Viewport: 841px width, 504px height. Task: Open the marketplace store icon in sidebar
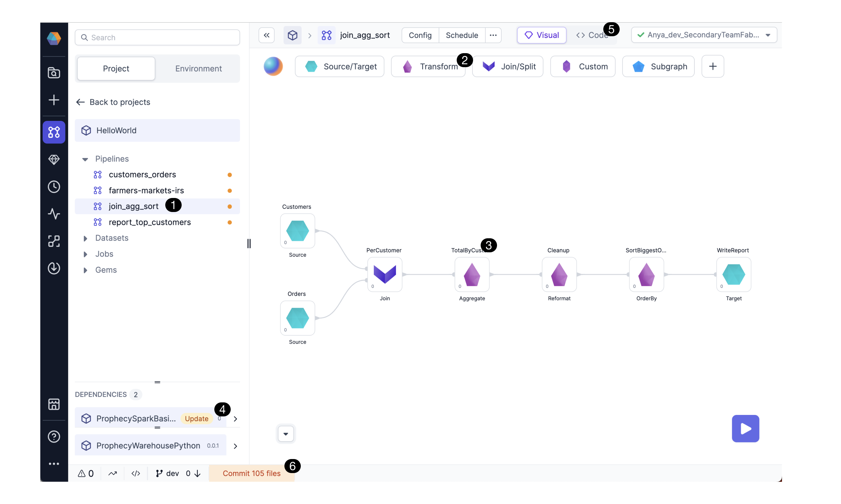54,404
